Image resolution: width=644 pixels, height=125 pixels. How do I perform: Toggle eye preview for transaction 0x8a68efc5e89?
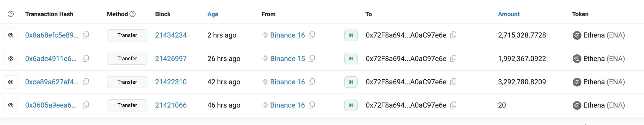pyautogui.click(x=11, y=35)
